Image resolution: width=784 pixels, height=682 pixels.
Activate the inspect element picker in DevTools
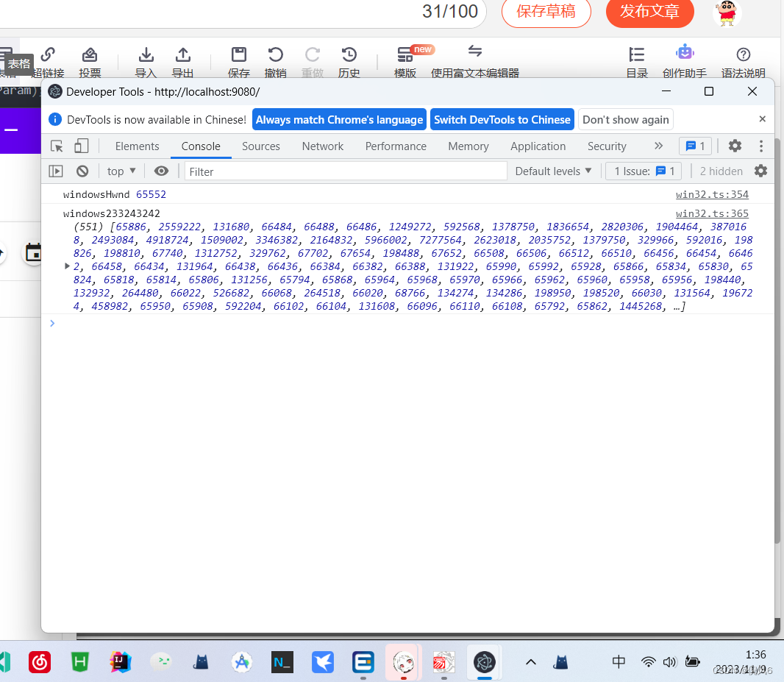(x=57, y=146)
